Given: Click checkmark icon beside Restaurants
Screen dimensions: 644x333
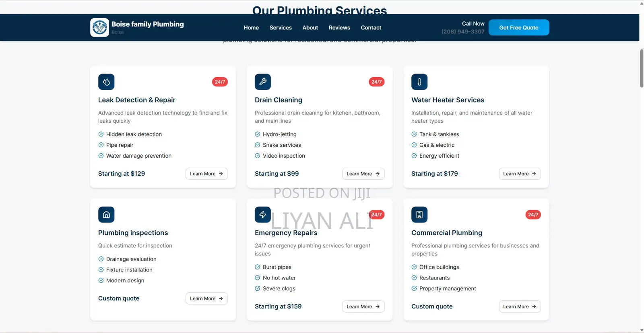Looking at the screenshot, I should [x=414, y=277].
